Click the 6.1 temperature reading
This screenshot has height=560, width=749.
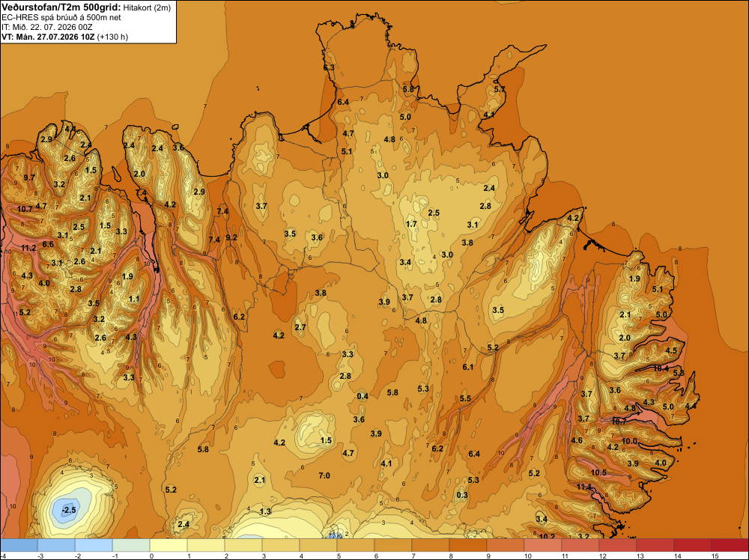[467, 367]
